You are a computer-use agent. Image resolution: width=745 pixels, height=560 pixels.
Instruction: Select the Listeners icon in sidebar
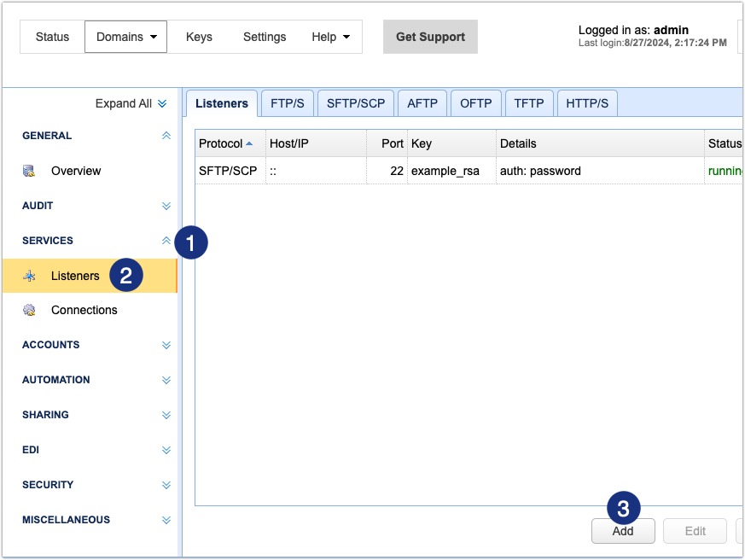(29, 275)
